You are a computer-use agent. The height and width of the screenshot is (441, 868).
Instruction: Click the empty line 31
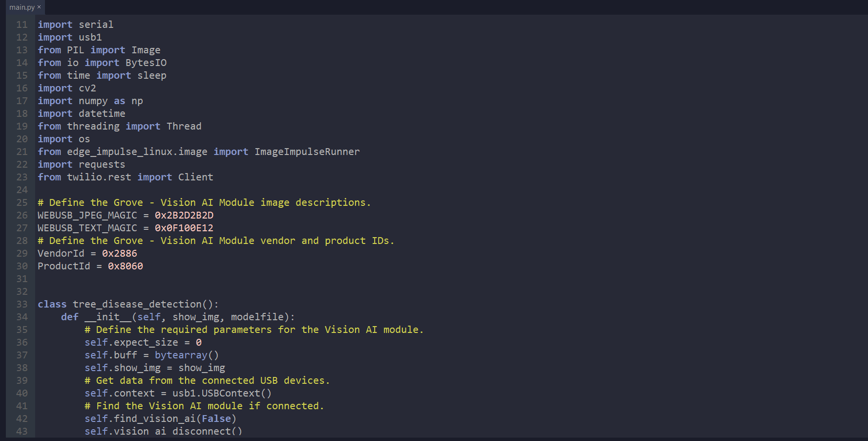pyautogui.click(x=195, y=279)
